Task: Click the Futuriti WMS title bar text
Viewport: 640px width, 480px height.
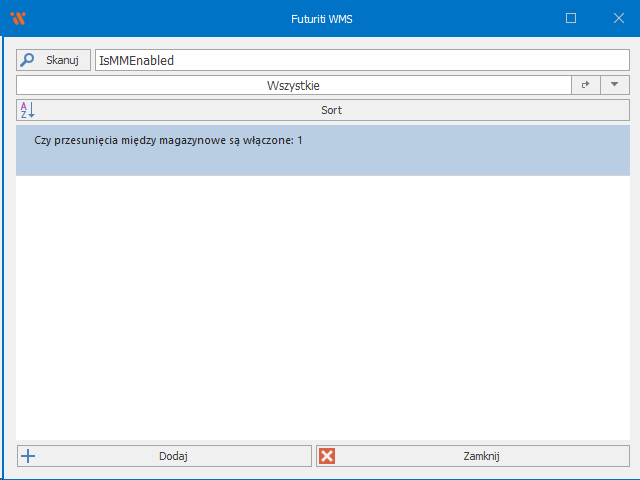Action: coord(320,18)
